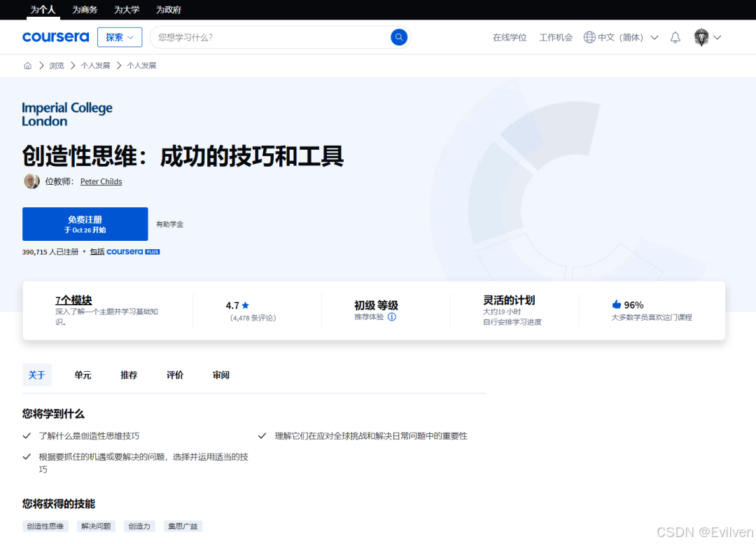Click the first 个人发展 breadcrumb
The image size is (756, 544).
(x=95, y=66)
